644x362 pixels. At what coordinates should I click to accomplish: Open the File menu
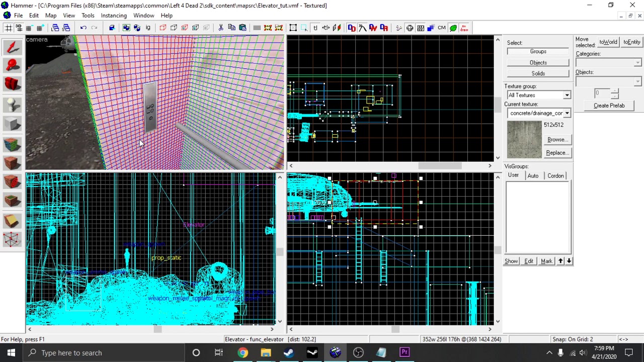click(x=18, y=16)
